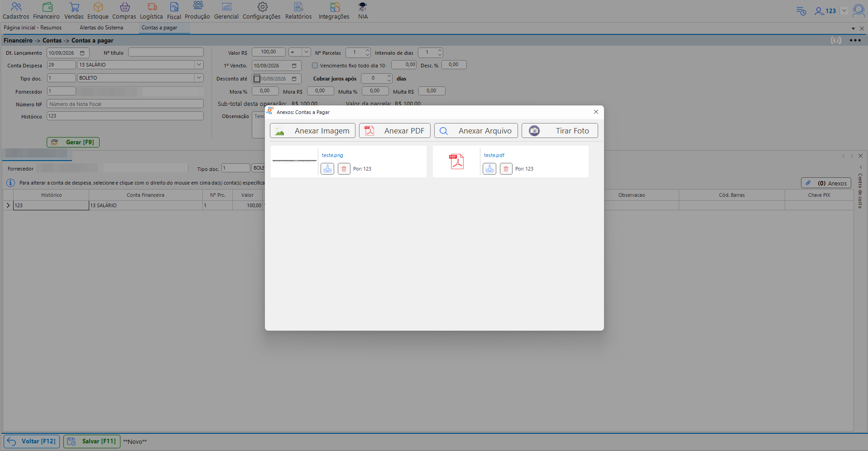This screenshot has width=868, height=451.
Task: Click the Anexar PDF button
Action: click(x=395, y=131)
